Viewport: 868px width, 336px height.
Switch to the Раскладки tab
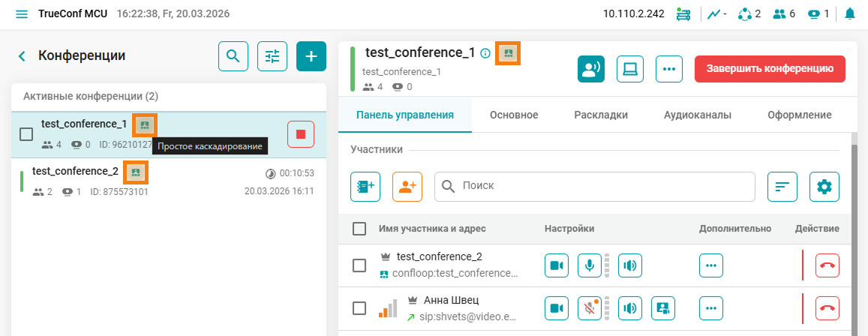click(601, 115)
